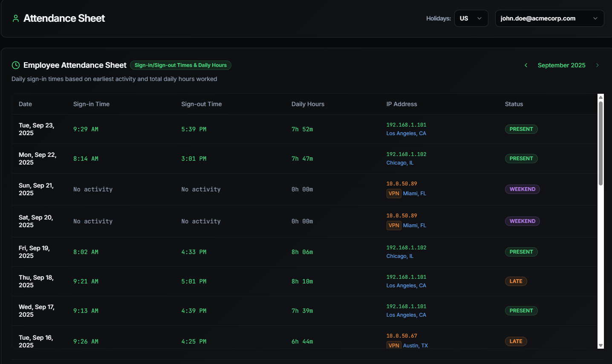
Task: Click the LATE status badge for Sep 18
Action: coord(516,281)
